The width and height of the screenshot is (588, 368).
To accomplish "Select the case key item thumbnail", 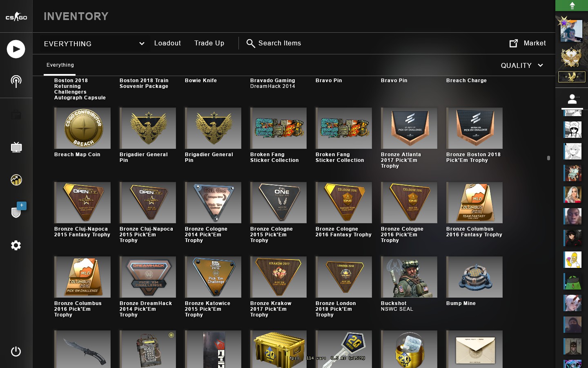I will pyautogui.click(x=343, y=349).
